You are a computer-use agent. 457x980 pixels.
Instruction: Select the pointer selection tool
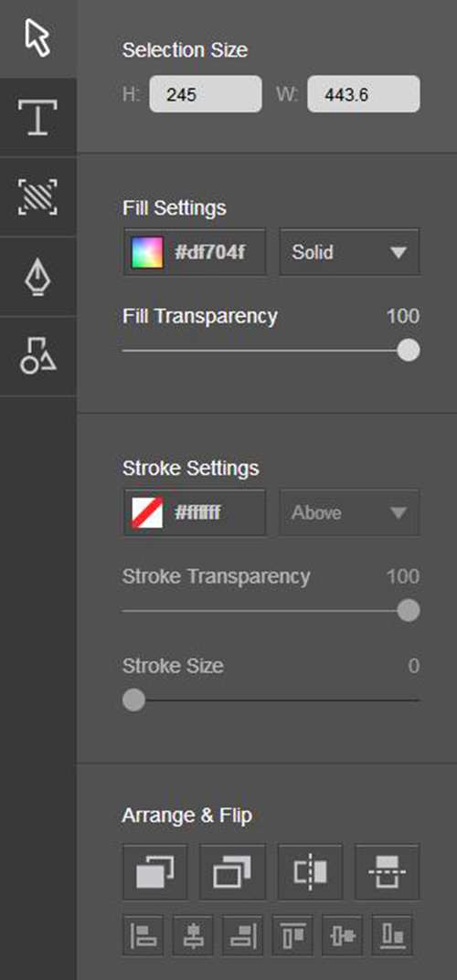pos(37,38)
